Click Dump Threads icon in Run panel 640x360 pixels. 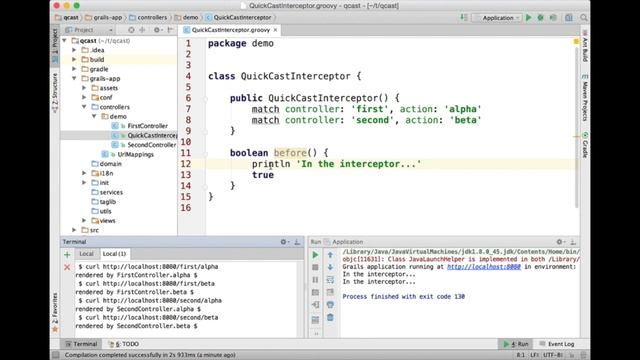pyautogui.click(x=315, y=293)
